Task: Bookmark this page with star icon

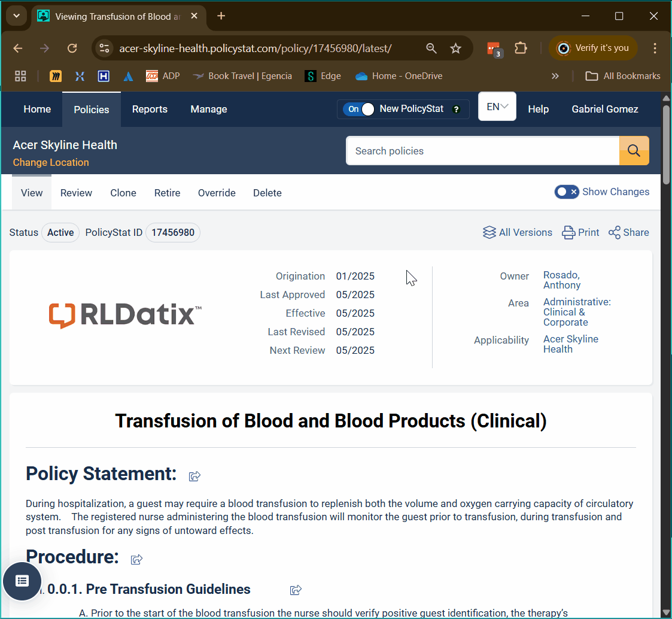Action: click(455, 48)
